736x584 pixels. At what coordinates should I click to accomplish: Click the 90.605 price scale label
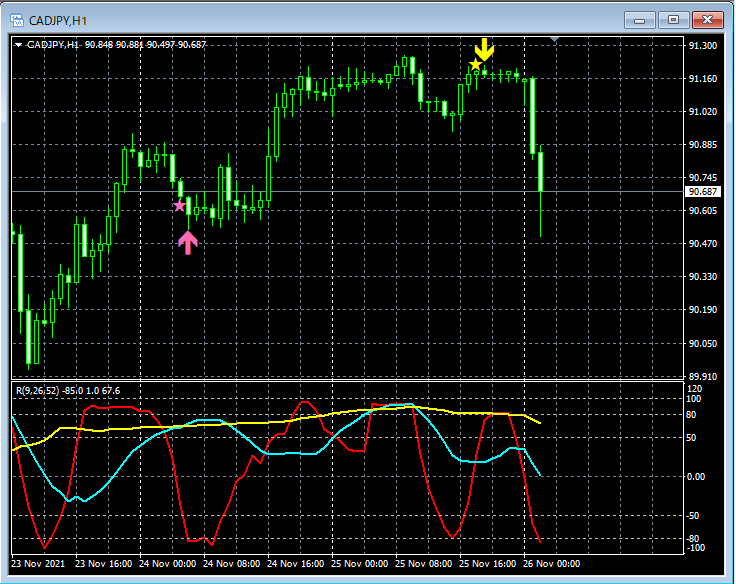(x=703, y=210)
